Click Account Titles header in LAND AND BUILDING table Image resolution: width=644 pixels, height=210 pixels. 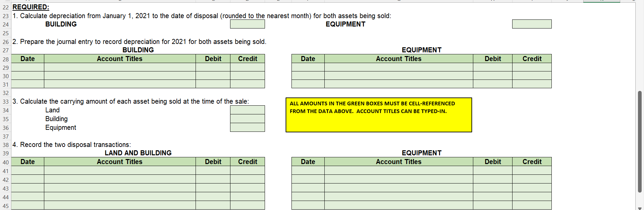[120, 162]
